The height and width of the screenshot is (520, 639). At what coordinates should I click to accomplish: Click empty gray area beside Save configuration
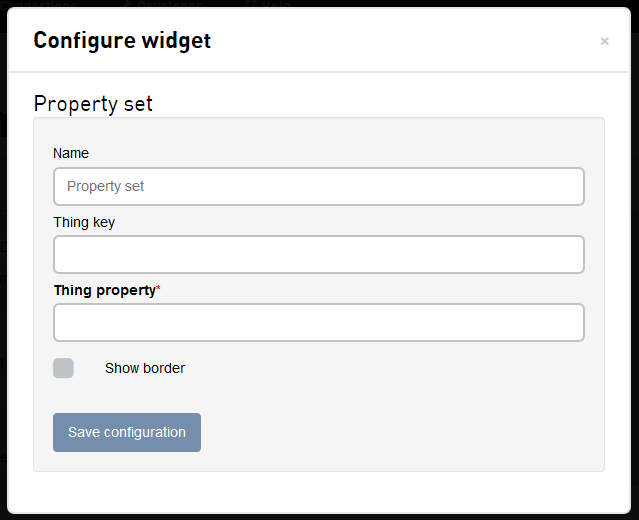pyautogui.click(x=400, y=432)
